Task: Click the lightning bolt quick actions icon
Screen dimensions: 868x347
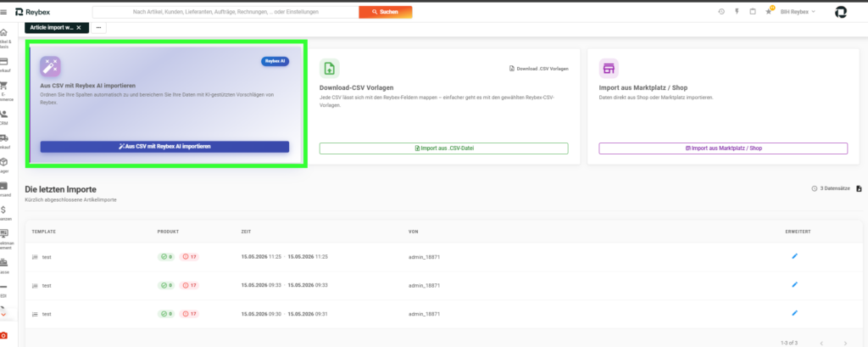Action: click(737, 12)
